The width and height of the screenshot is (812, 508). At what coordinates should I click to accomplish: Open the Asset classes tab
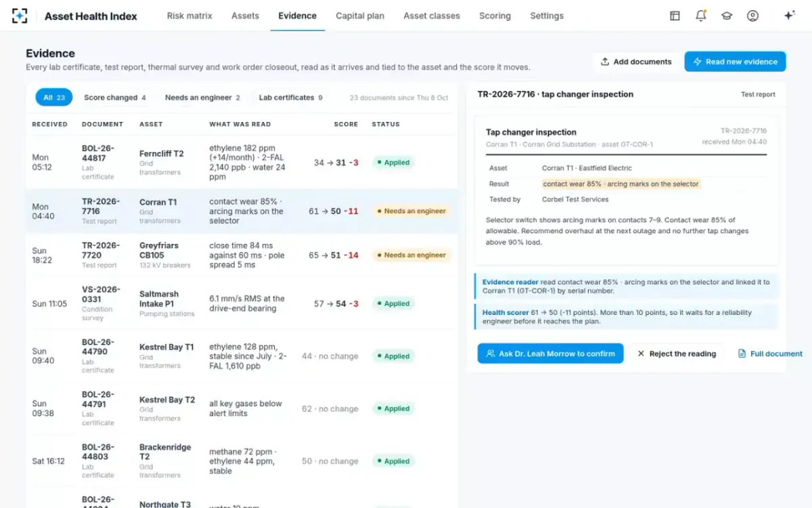(432, 16)
